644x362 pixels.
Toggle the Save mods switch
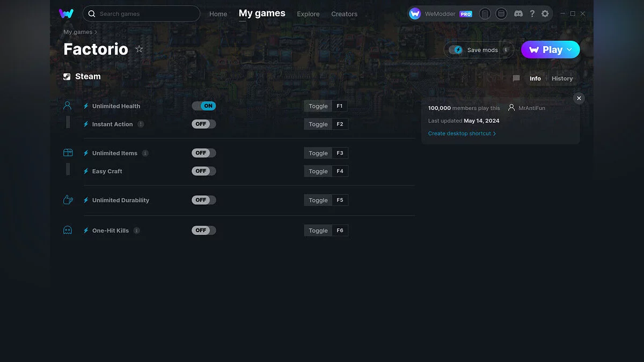456,50
